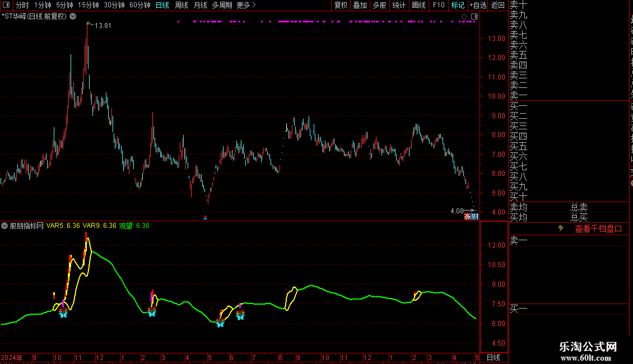
Task: Click the butterfly signal icon near June
Action: tap(240, 315)
